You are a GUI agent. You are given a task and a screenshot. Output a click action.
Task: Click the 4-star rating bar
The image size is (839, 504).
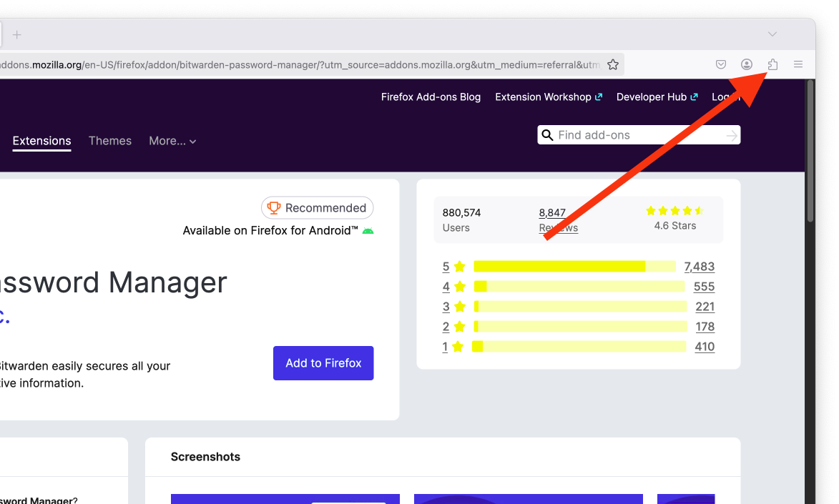579,287
